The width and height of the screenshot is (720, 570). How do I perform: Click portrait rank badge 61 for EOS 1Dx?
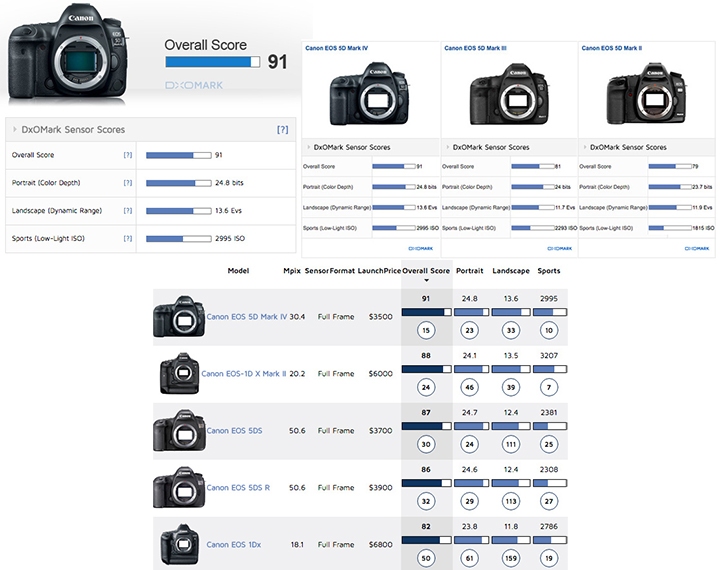pos(469,559)
